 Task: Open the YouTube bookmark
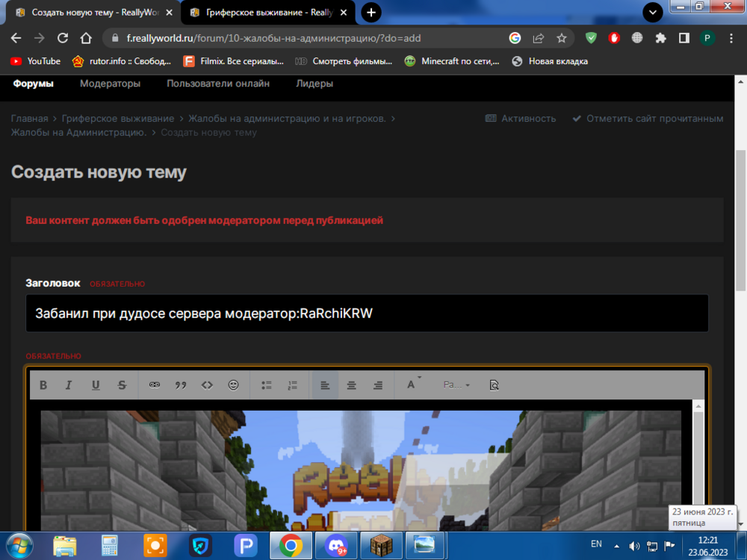pos(36,61)
